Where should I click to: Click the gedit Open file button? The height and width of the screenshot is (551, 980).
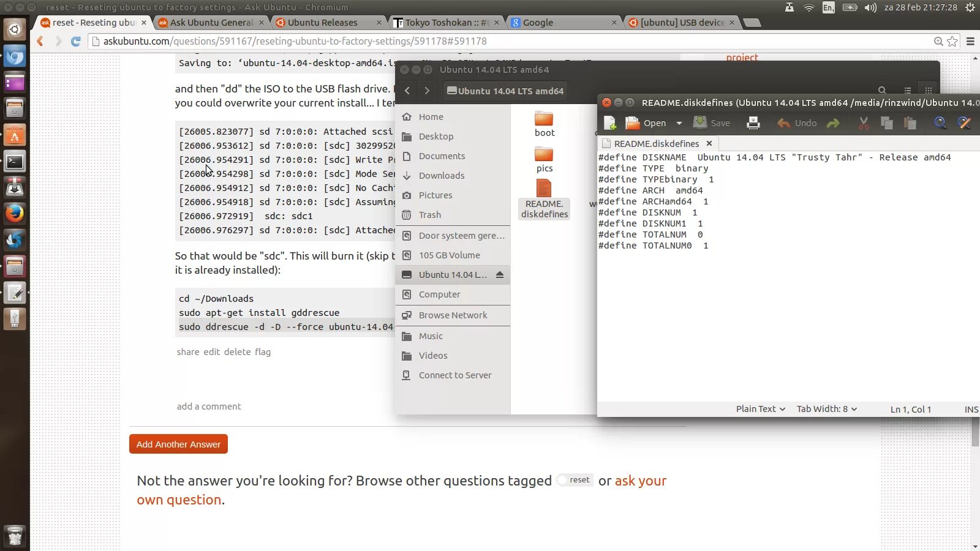coord(646,123)
